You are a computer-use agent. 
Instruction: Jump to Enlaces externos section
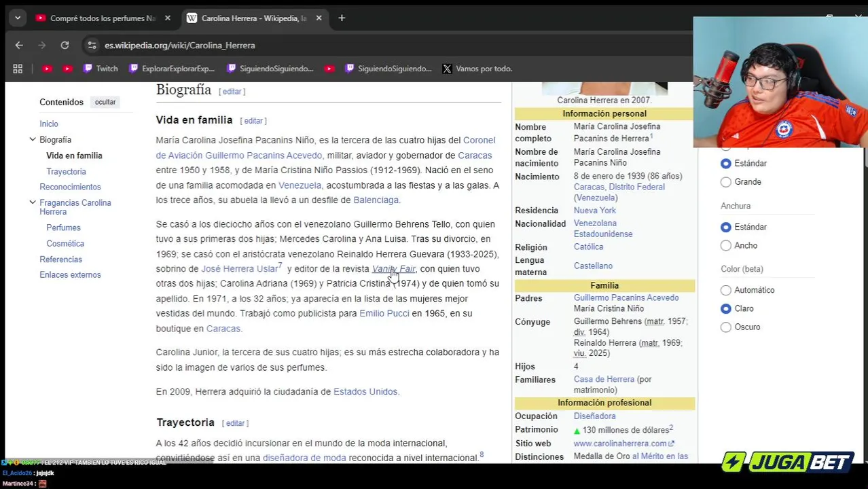(70, 275)
